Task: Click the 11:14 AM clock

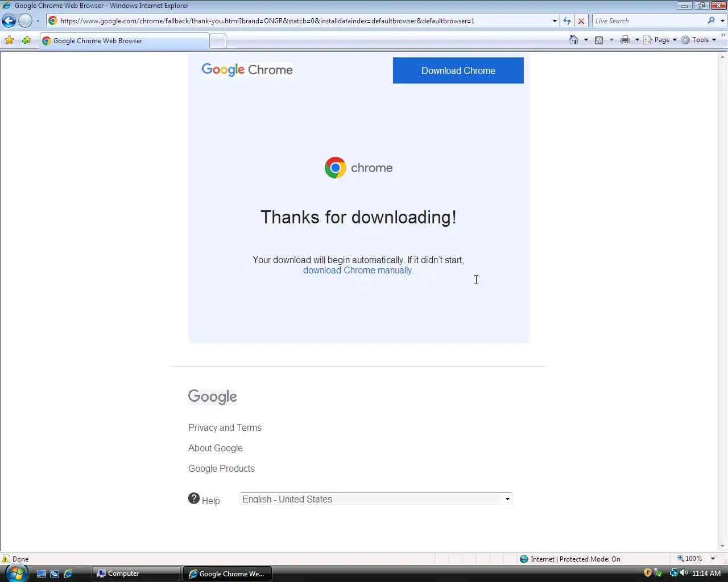Action: pyautogui.click(x=706, y=573)
